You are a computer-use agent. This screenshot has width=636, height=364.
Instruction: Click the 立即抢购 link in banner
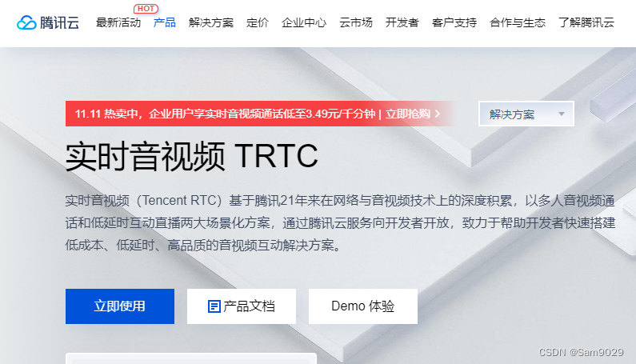click(408, 114)
